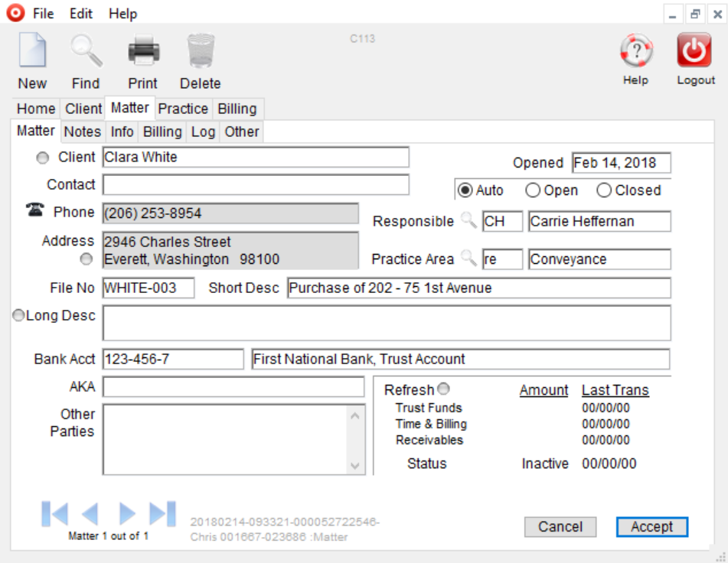
Task: Switch to the Notes tab
Action: pyautogui.click(x=81, y=132)
